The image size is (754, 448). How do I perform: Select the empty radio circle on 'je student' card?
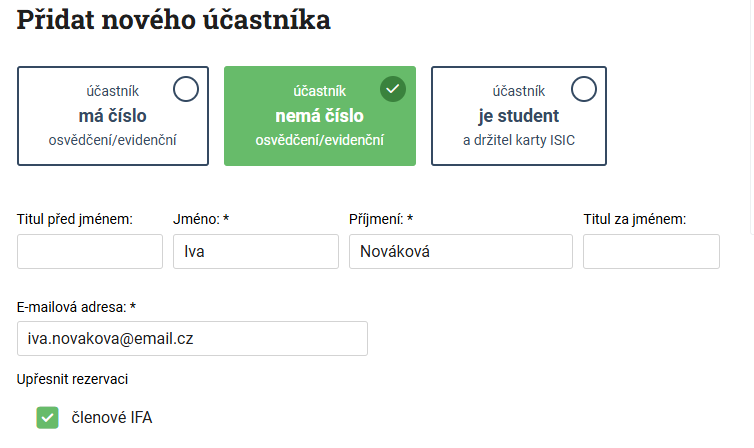coord(584,89)
